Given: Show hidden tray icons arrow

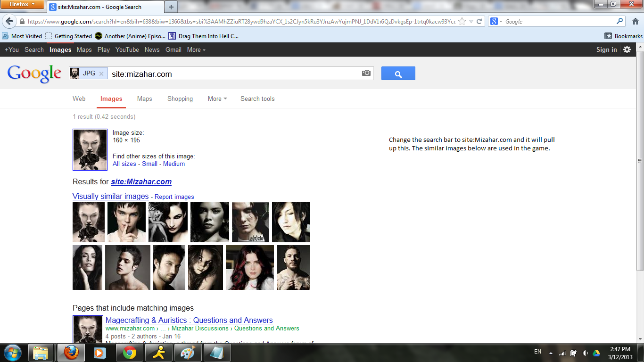Looking at the screenshot, I should [551, 353].
